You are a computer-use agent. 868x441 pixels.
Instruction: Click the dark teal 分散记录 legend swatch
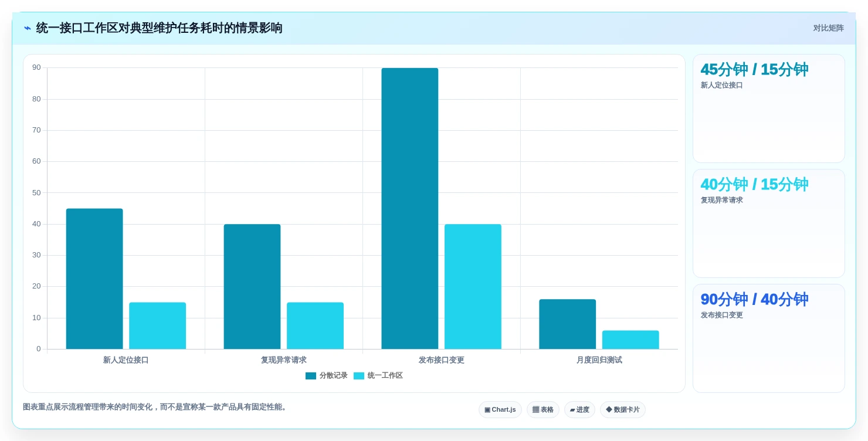pyautogui.click(x=311, y=376)
